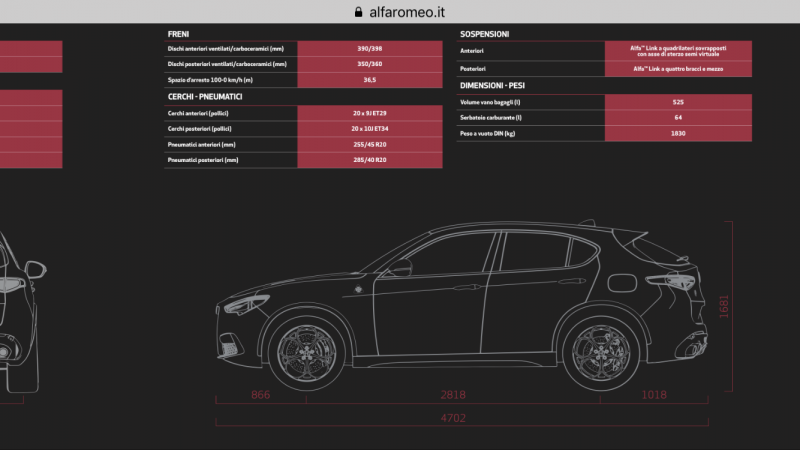800x450 pixels.
Task: Select the CERCHI - PNEUMATICI heading
Action: [x=205, y=97]
